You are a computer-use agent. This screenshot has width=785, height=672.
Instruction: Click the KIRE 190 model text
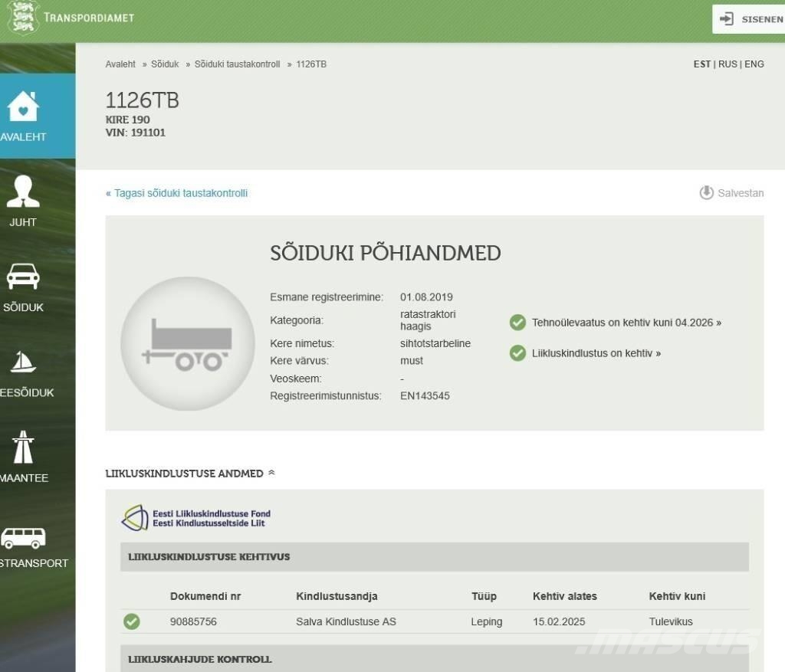(128, 120)
